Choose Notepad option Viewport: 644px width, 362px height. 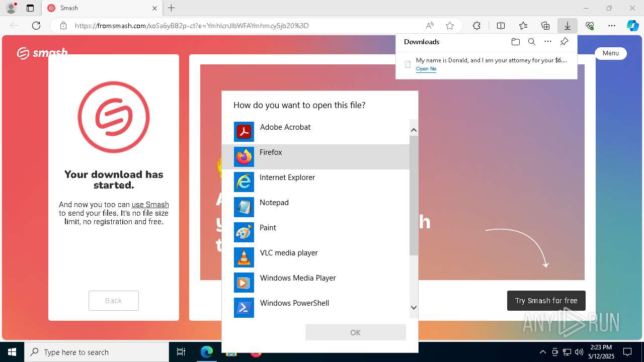tap(315, 207)
